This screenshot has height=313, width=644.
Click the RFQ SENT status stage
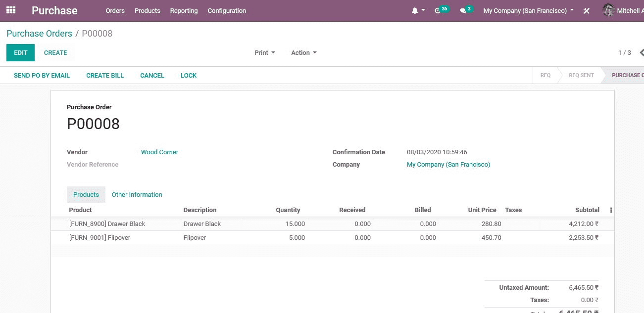pos(581,76)
